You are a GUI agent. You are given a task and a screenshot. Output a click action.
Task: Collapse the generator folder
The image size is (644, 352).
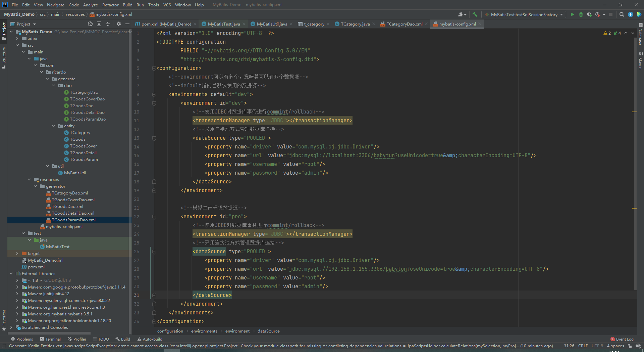[36, 186]
